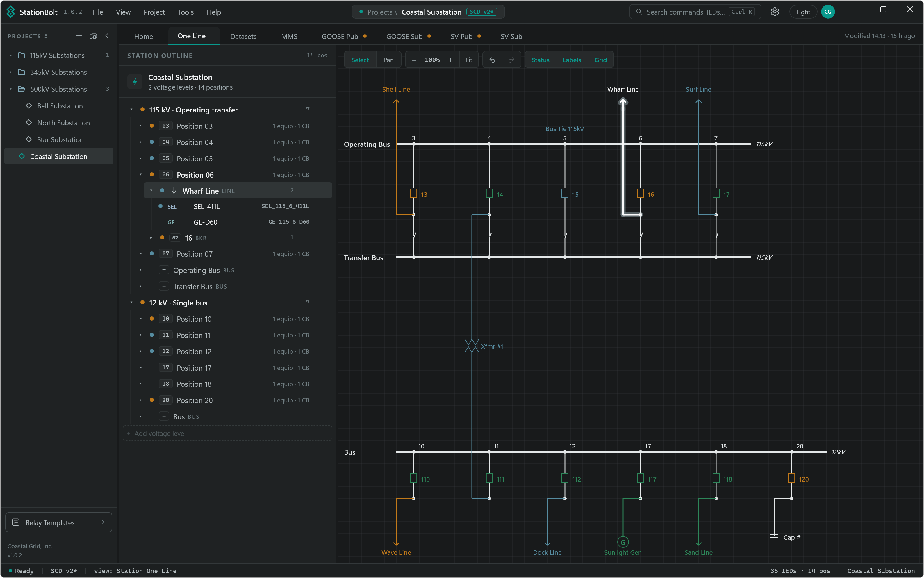Expand the 345kV Substations folder

click(11, 72)
